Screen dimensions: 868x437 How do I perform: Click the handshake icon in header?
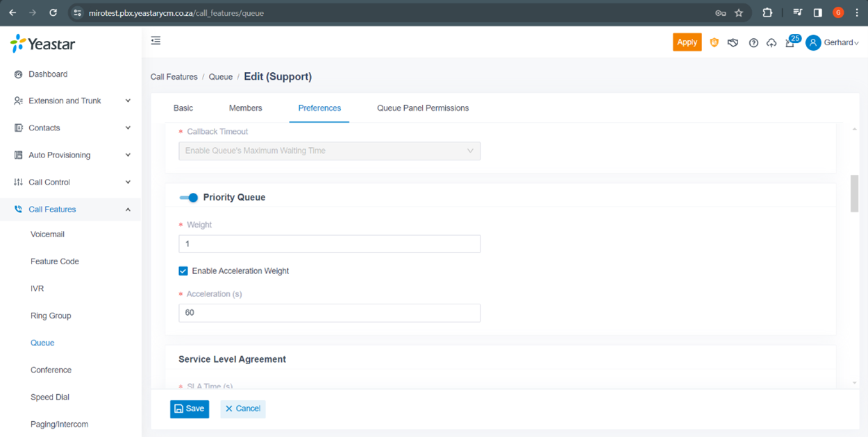pyautogui.click(x=733, y=42)
